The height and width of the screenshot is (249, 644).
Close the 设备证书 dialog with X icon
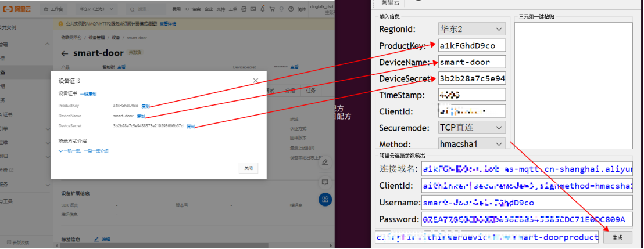256,81
